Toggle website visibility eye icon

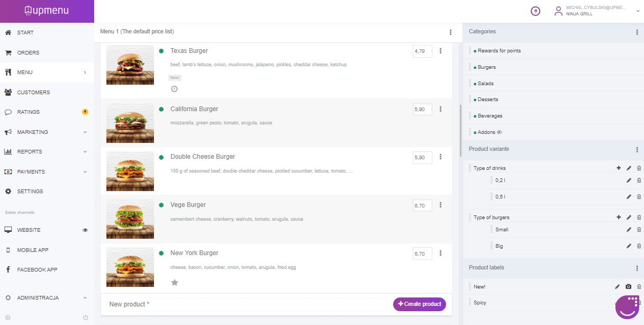(85, 230)
